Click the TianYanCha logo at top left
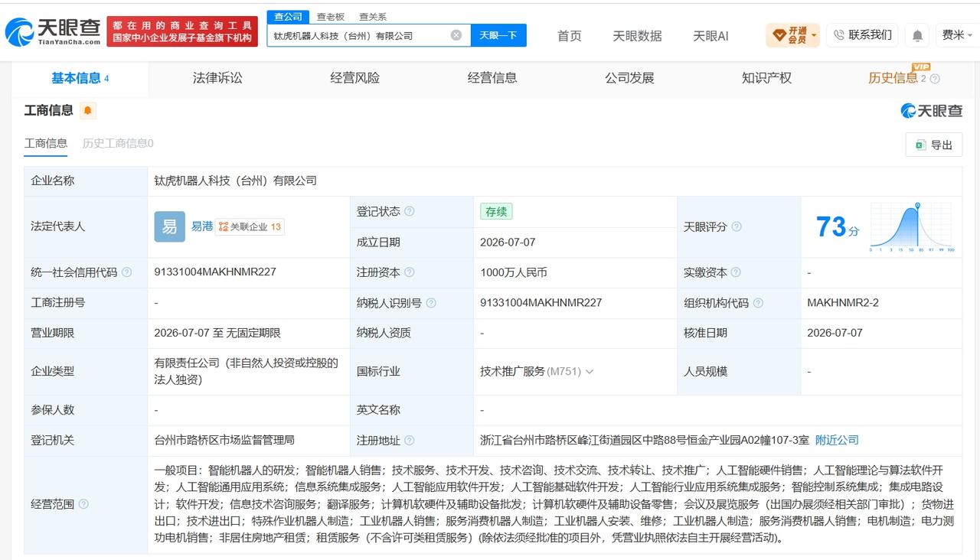Viewport: 980px width, 560px height. click(x=52, y=32)
